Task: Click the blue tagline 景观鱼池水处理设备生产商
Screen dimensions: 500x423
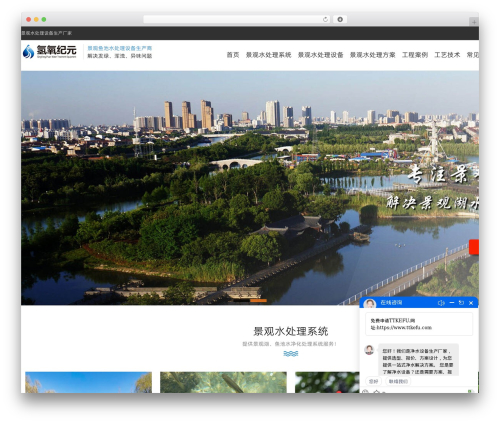Action: point(120,48)
